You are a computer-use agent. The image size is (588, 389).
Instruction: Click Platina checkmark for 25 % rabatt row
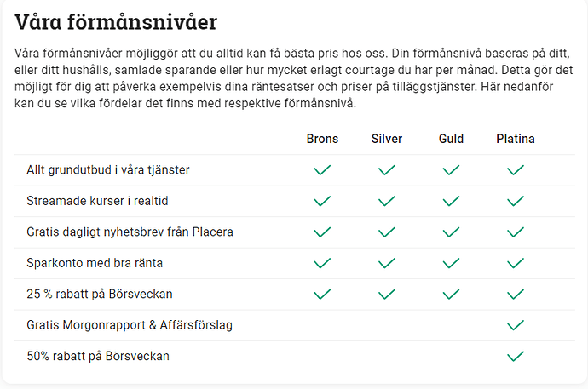coord(516,295)
